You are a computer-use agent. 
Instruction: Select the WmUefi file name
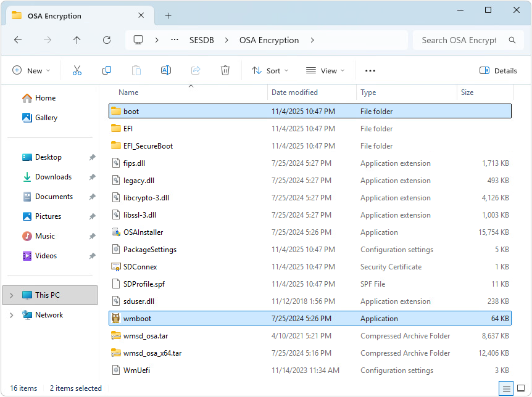click(x=137, y=370)
